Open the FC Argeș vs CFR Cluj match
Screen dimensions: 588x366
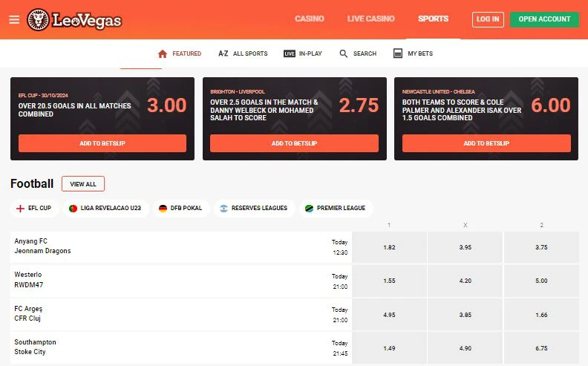click(x=181, y=314)
